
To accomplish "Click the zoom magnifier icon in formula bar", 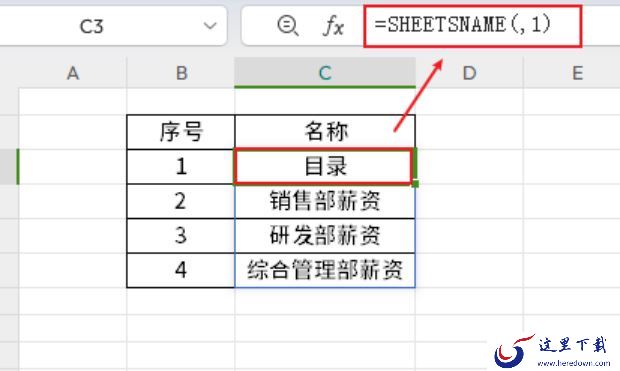I will (x=287, y=26).
